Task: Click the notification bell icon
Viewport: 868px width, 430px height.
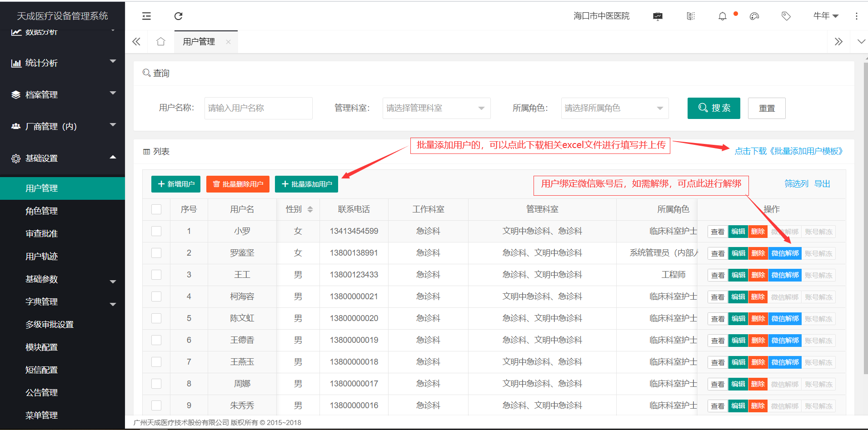Action: pos(722,16)
